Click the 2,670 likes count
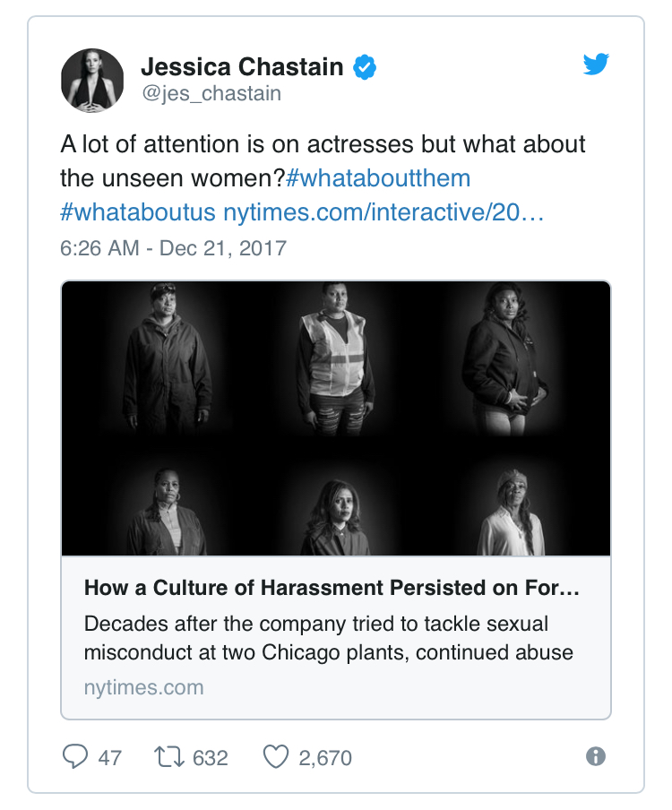 (325, 758)
